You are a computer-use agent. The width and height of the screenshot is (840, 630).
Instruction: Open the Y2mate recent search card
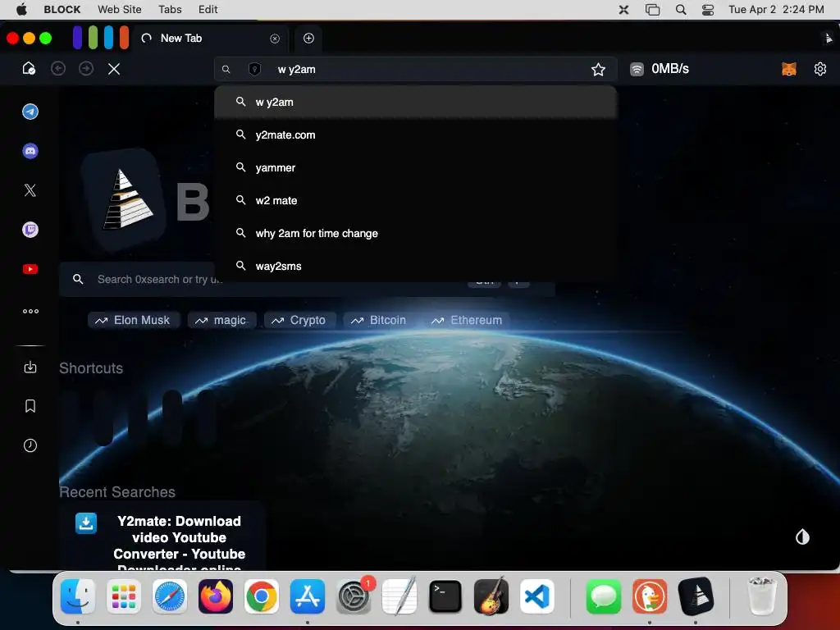[x=162, y=536]
